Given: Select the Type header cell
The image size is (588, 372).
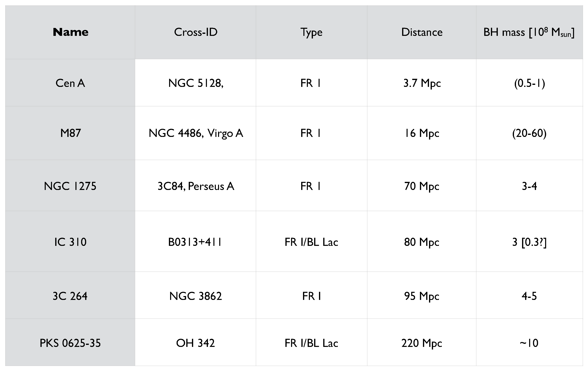Looking at the screenshot, I should pos(311,32).
